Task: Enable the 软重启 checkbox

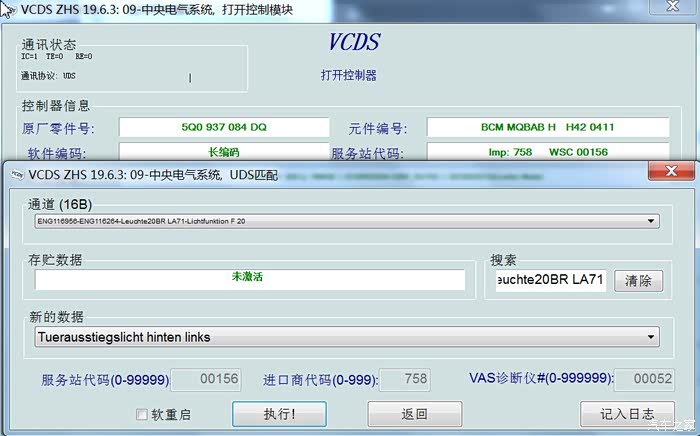Action: click(x=142, y=414)
